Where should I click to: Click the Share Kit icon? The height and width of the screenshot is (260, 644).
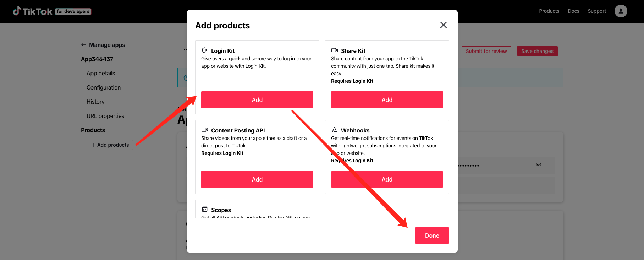tap(335, 50)
